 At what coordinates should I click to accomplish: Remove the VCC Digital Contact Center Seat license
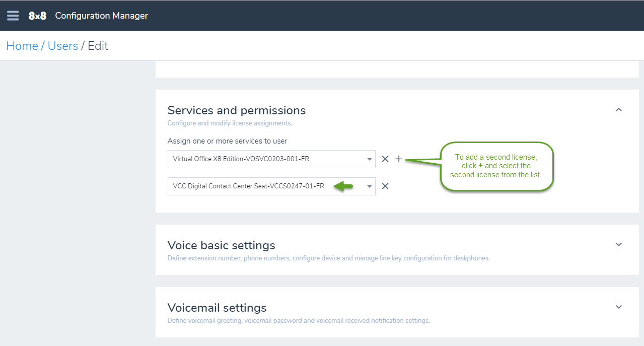[385, 186]
